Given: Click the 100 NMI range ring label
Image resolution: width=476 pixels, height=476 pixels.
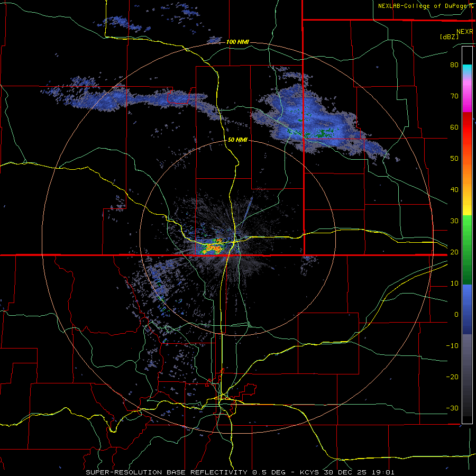Looking at the screenshot, I should [237, 42].
